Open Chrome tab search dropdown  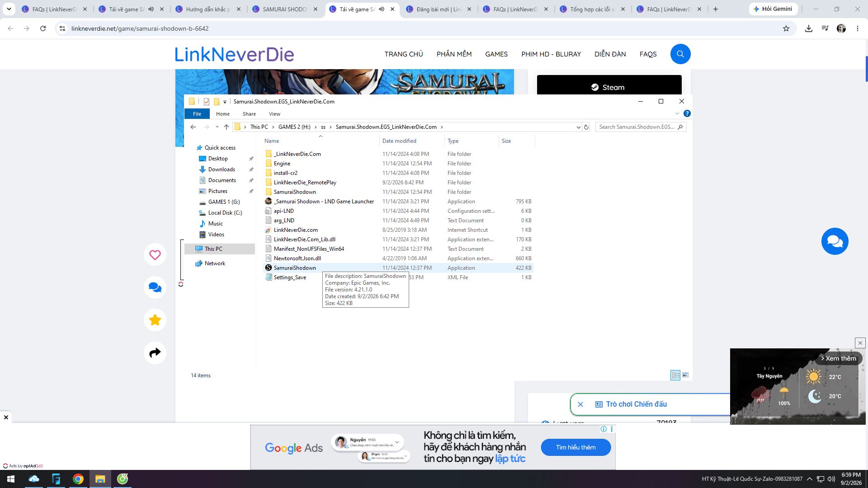click(x=9, y=9)
